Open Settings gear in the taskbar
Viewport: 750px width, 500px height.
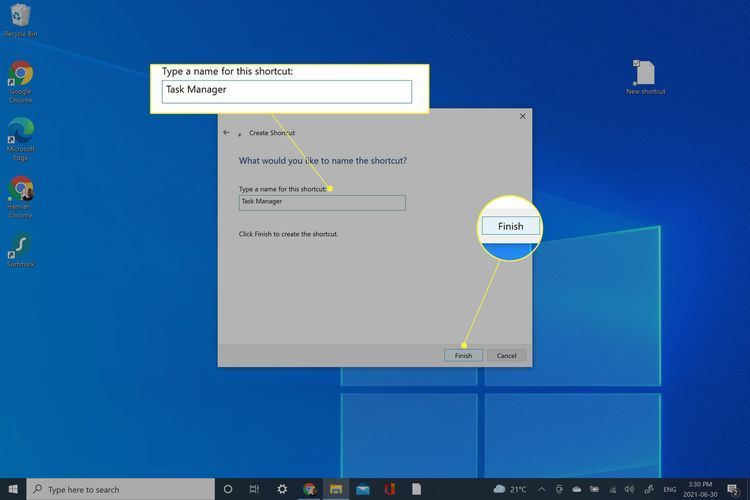coord(282,489)
